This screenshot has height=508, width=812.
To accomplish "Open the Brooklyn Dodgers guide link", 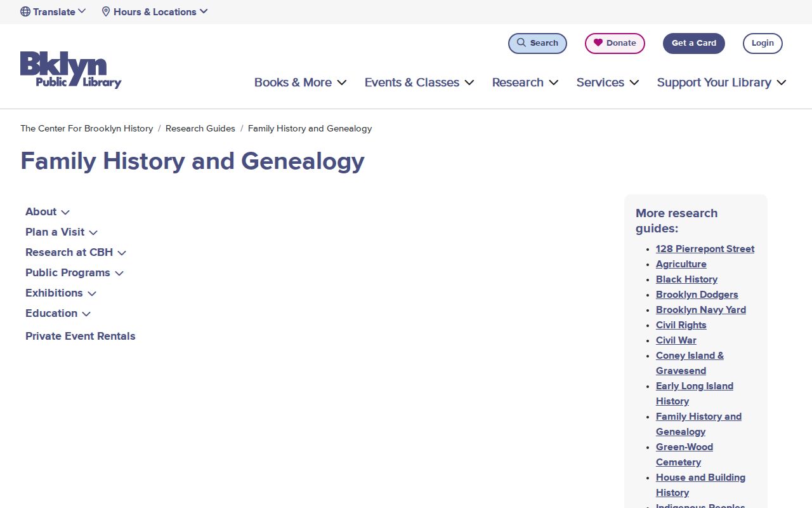I will pyautogui.click(x=697, y=295).
